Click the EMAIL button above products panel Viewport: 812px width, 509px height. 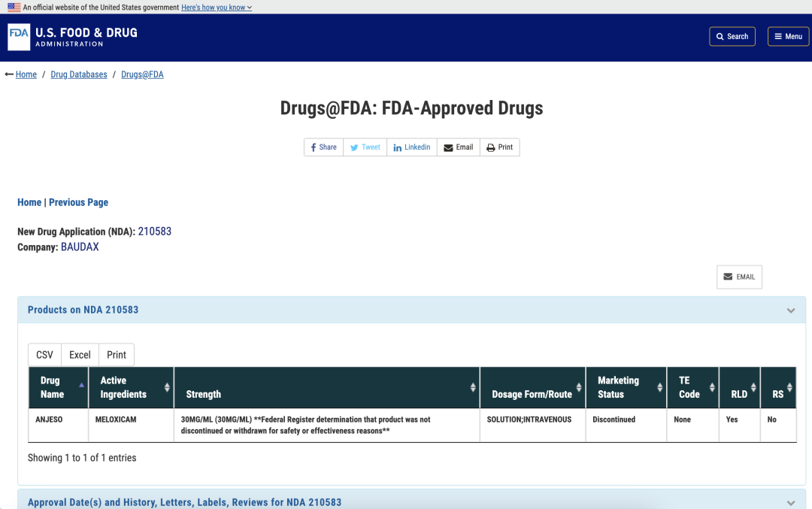pos(740,277)
